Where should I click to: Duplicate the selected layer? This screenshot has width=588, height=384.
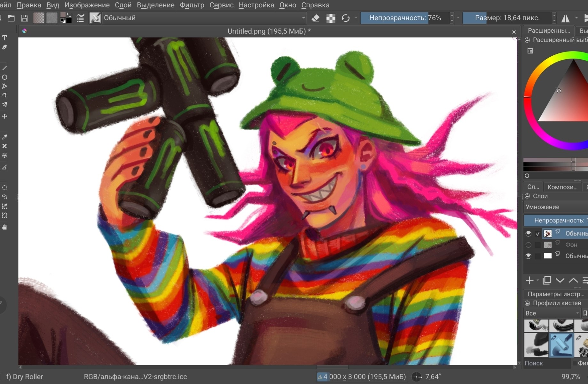(x=547, y=280)
